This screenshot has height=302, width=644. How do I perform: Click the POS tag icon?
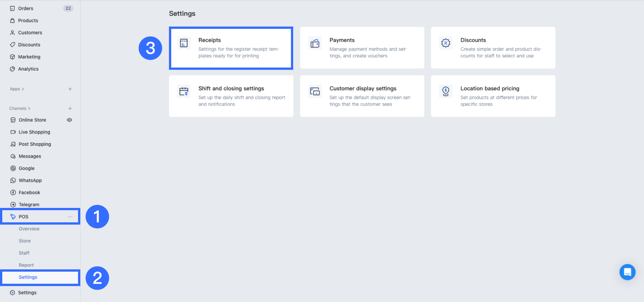13,217
